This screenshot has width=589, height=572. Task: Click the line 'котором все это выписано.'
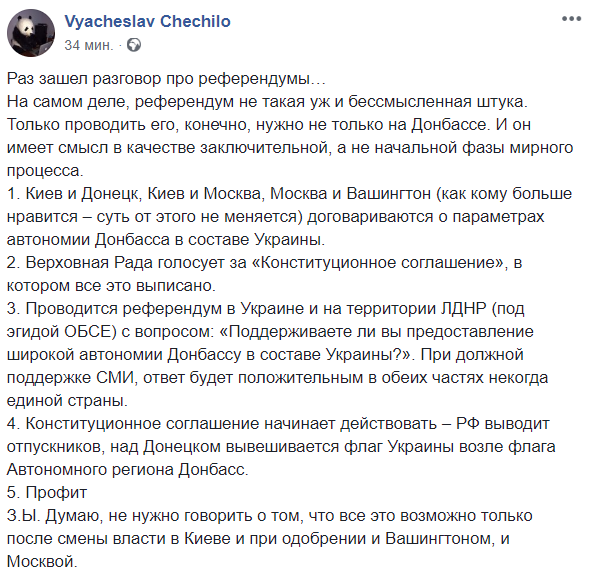pos(111,286)
